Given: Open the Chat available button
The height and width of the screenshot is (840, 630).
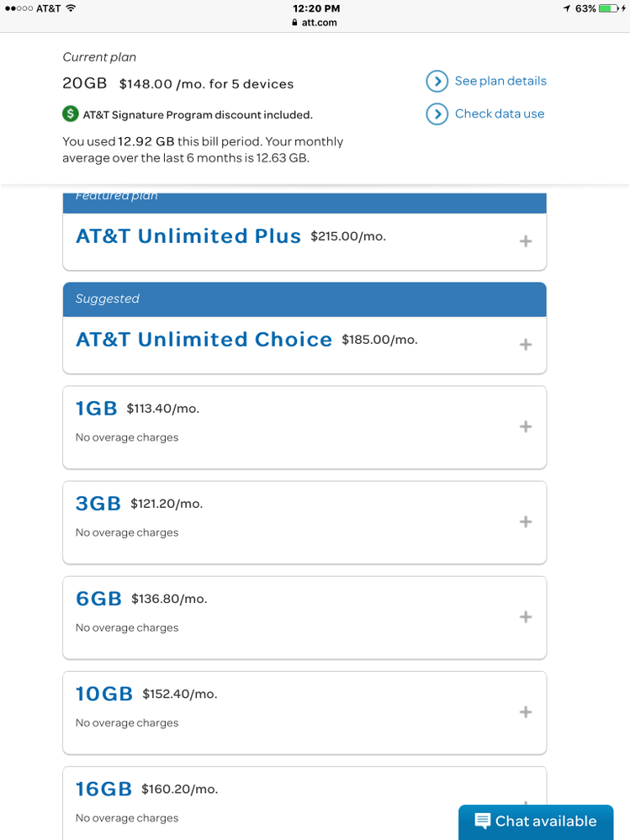Looking at the screenshot, I should pyautogui.click(x=536, y=822).
